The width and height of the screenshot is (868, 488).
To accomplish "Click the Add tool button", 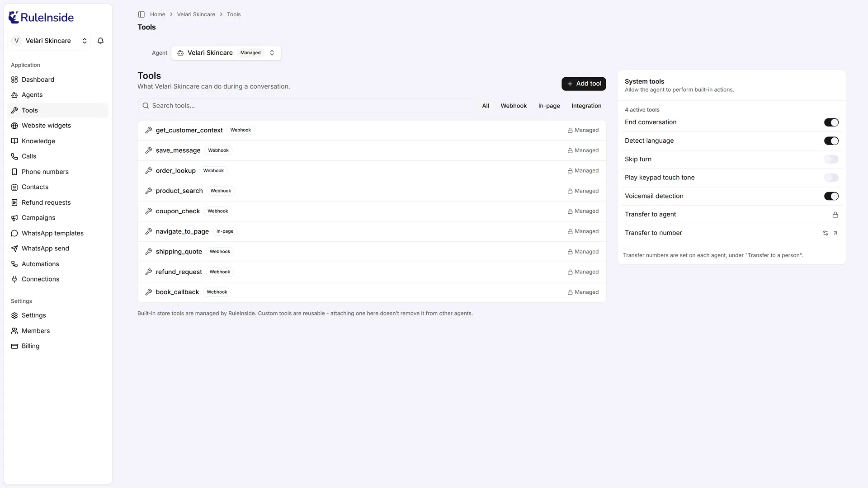I will (x=584, y=84).
